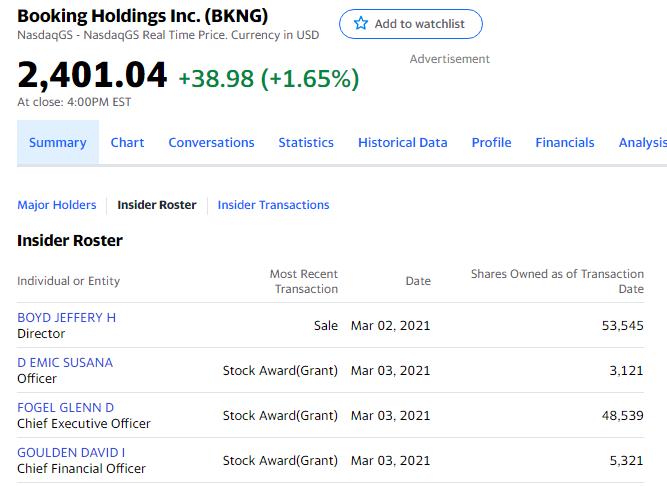Open the Conversations tab

(x=211, y=142)
